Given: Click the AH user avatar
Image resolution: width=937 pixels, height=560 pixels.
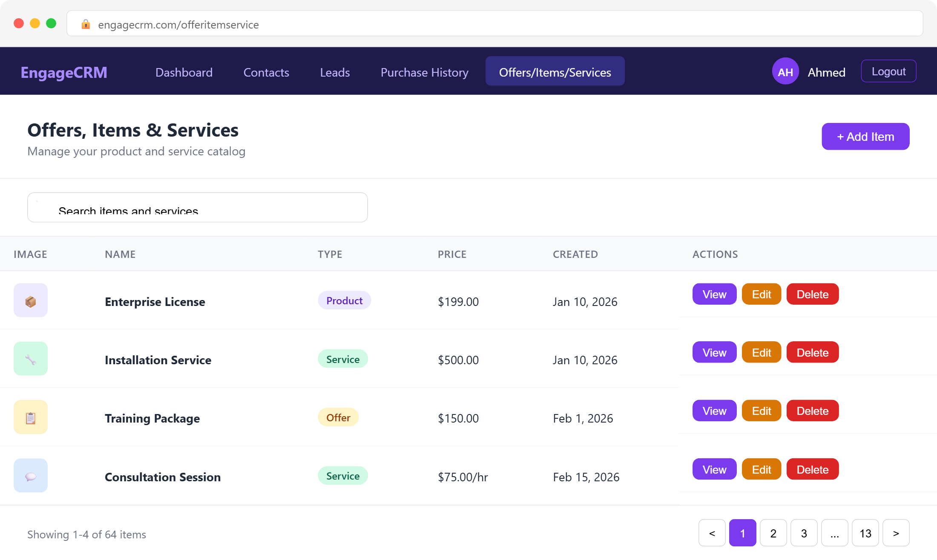Looking at the screenshot, I should click(785, 72).
